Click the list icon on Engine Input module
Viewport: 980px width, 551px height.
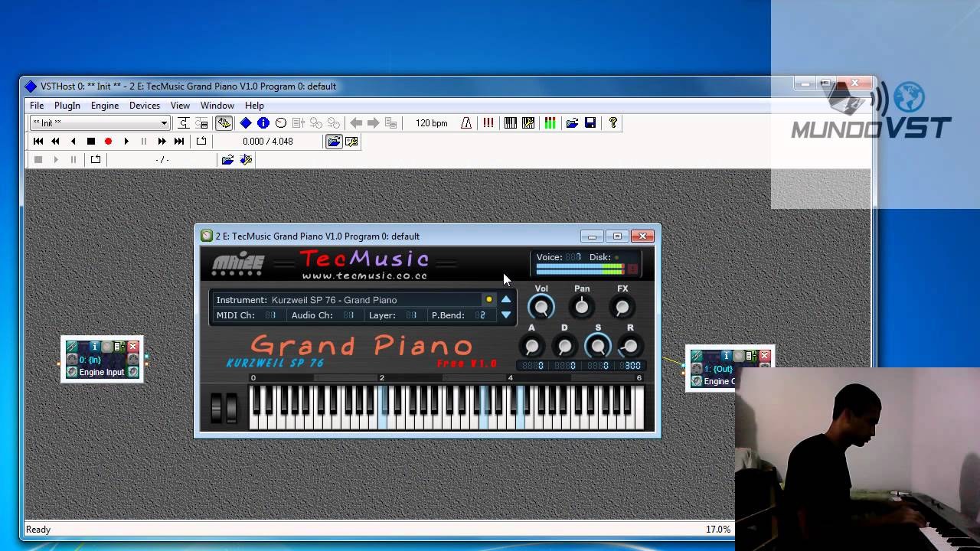pos(119,347)
